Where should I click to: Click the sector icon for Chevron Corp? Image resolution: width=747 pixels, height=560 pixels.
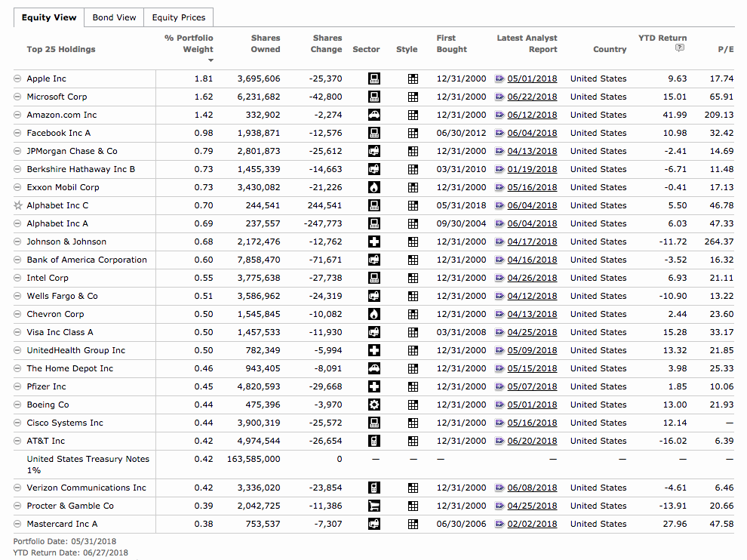374,314
